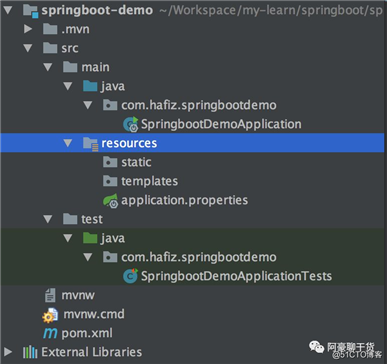Viewport: 387px width, 364px height.
Task: Click the static folder icon
Action: (x=110, y=162)
